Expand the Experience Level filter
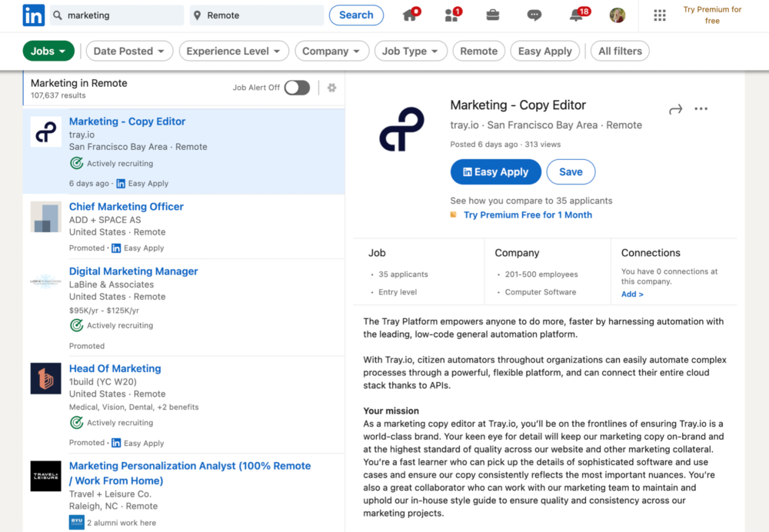 [x=233, y=51]
